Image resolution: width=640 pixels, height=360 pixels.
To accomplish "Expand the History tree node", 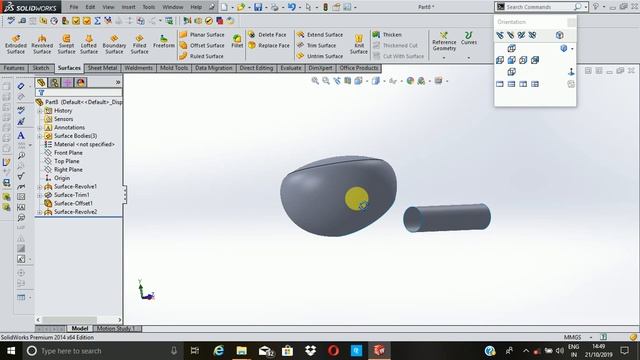I will 40,111.
